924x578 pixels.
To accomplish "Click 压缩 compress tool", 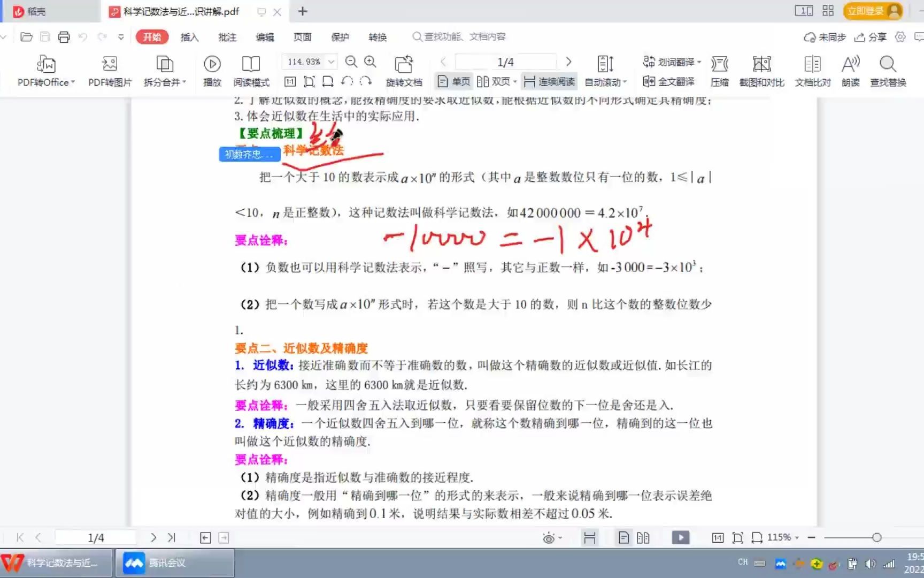I will tap(720, 71).
